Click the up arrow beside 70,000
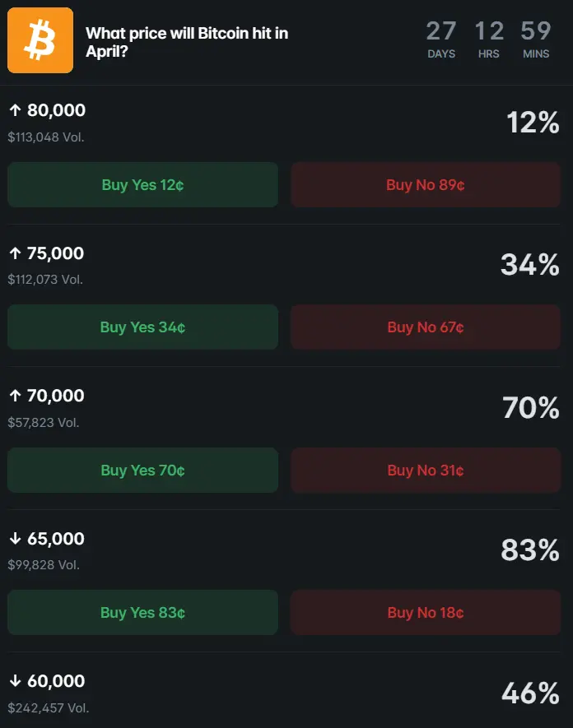 15,396
